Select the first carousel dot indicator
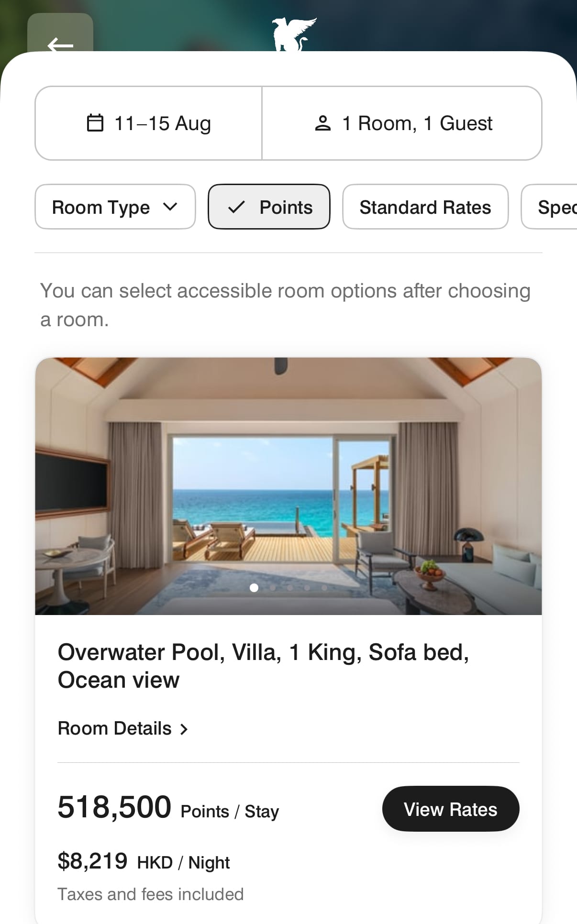 tap(254, 587)
